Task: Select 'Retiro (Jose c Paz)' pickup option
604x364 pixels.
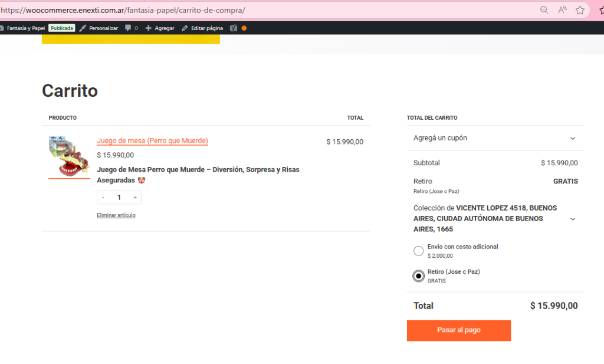Action: 419,276
